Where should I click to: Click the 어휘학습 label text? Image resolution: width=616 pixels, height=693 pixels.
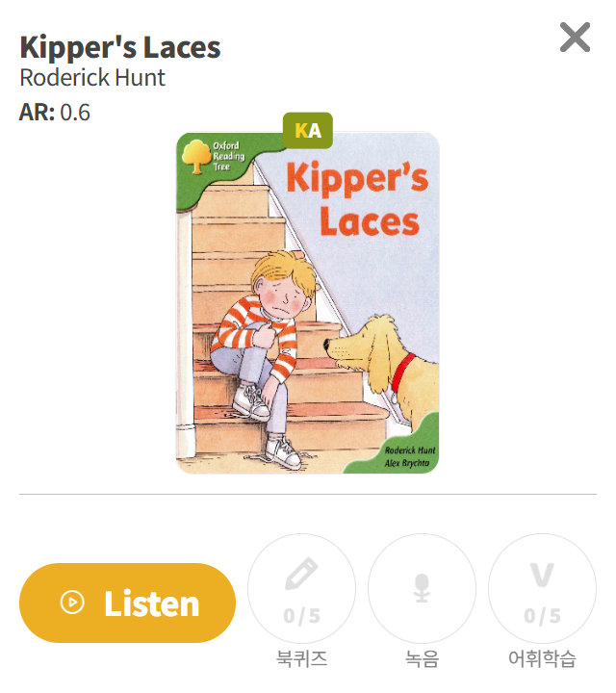[542, 658]
